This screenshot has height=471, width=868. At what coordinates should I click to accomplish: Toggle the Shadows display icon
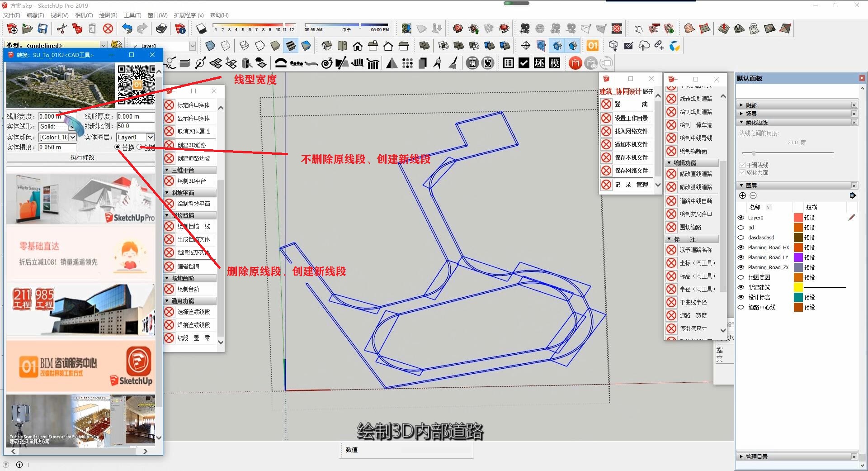pos(201,29)
